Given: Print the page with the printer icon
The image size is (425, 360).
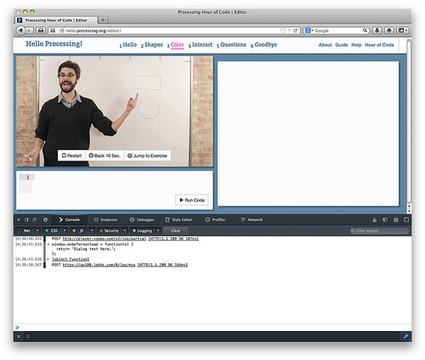Looking at the screenshot, I should coord(41,30).
